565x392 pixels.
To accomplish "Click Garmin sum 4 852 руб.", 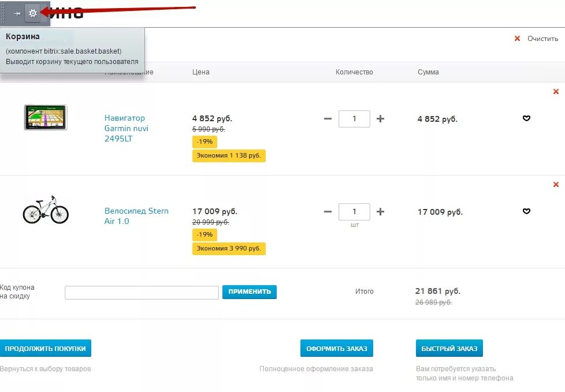I will pos(437,119).
